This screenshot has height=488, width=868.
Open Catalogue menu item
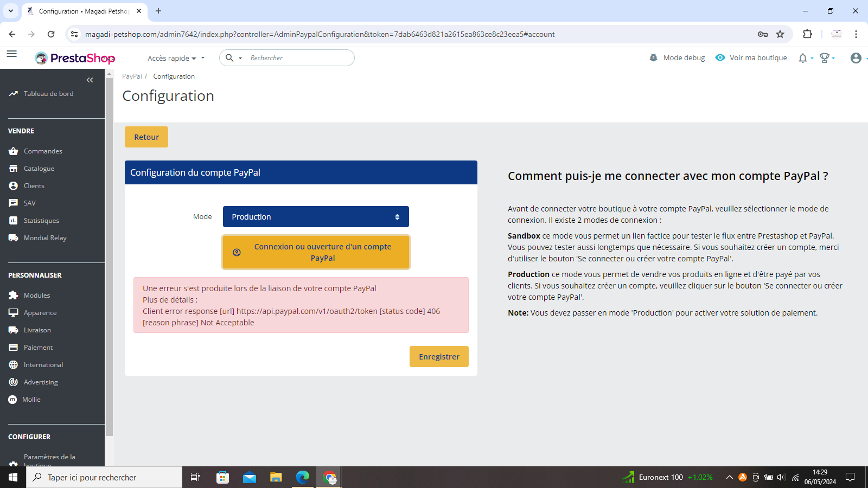[39, 169]
